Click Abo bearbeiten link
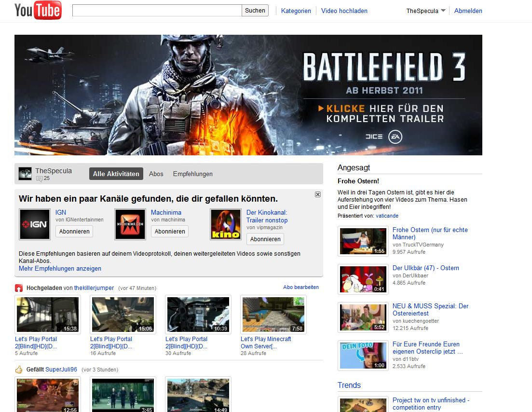The image size is (532, 412). pyautogui.click(x=301, y=287)
